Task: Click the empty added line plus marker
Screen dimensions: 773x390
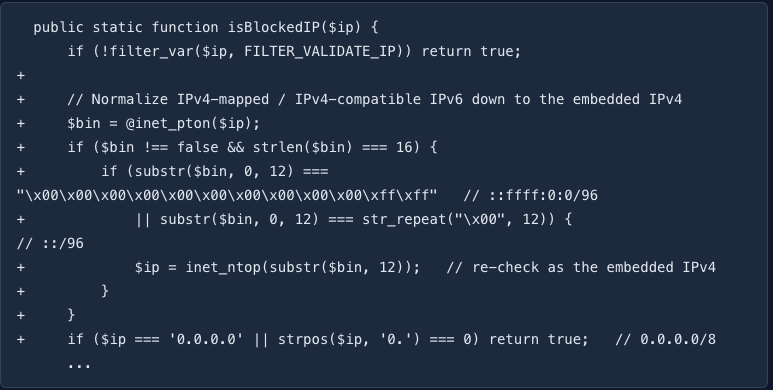Action: click(x=21, y=75)
